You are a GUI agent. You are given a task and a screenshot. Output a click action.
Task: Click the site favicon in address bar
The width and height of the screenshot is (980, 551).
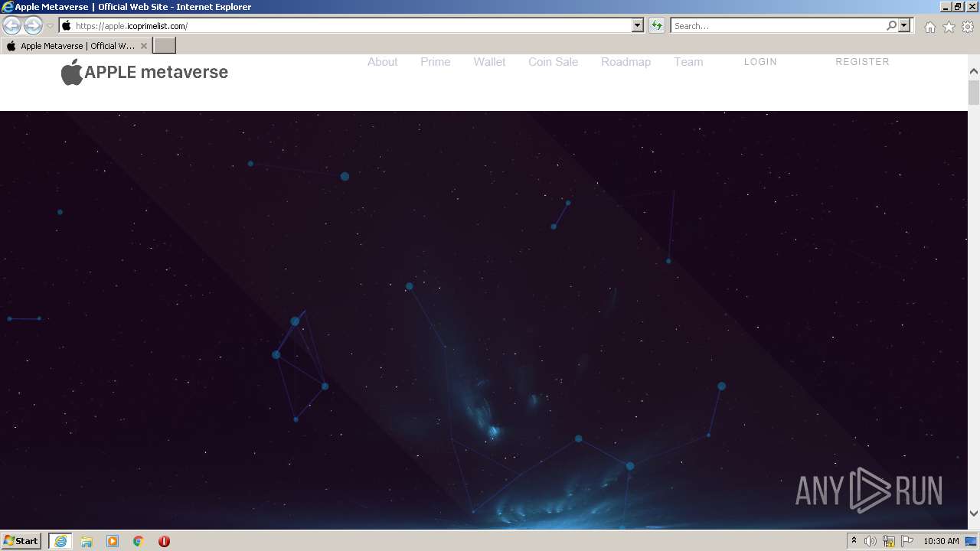pos(66,25)
